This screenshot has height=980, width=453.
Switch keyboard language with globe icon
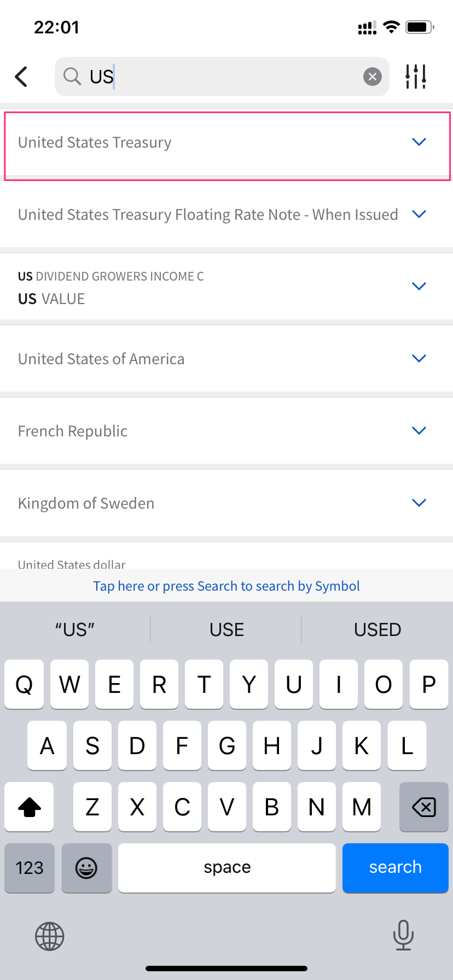(x=50, y=936)
